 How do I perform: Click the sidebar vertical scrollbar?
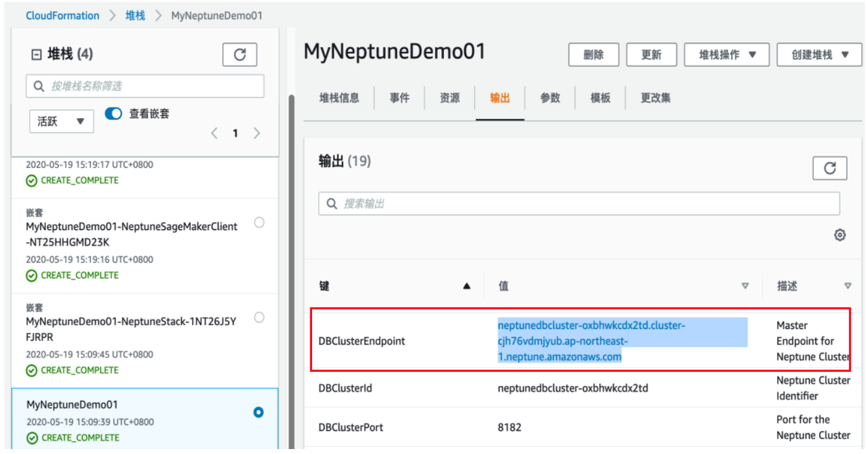click(292, 272)
